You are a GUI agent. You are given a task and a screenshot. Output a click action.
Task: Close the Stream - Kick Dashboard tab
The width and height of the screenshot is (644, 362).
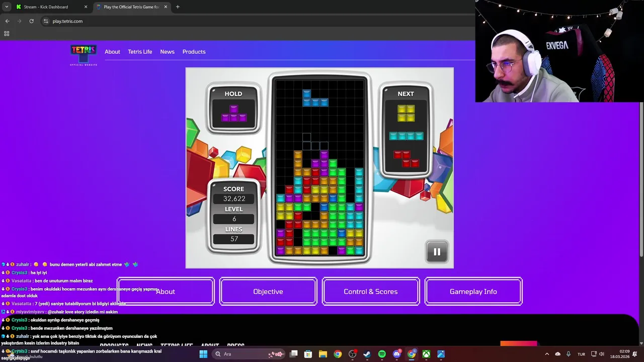[x=86, y=7]
